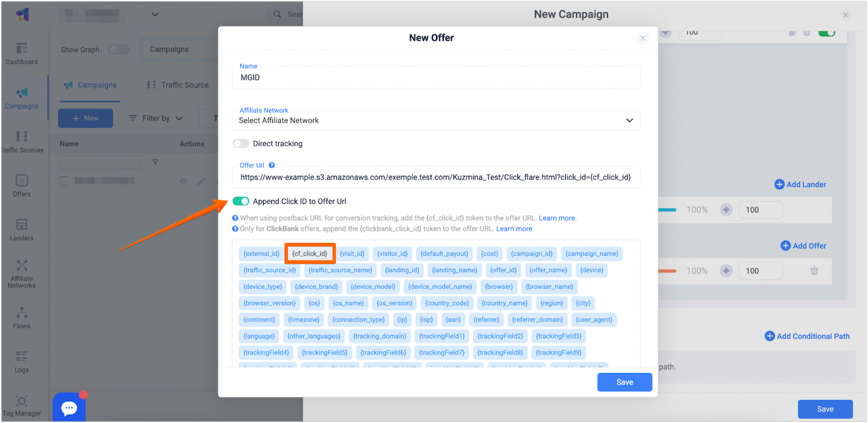Save the New Offer dialog
The height and width of the screenshot is (423, 868).
(x=624, y=382)
